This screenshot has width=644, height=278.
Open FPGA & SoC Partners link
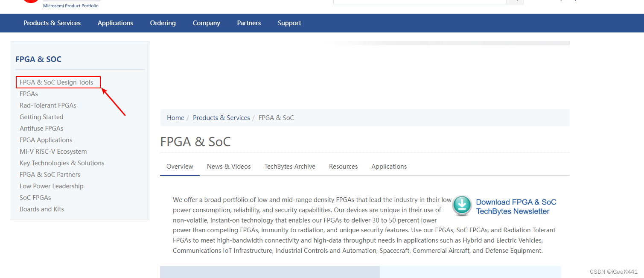[50, 175]
